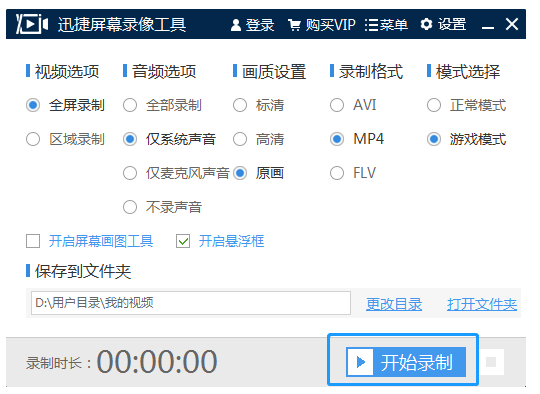This screenshot has width=540, height=394.
Task: Close the recorder window
Action: tap(512, 24)
